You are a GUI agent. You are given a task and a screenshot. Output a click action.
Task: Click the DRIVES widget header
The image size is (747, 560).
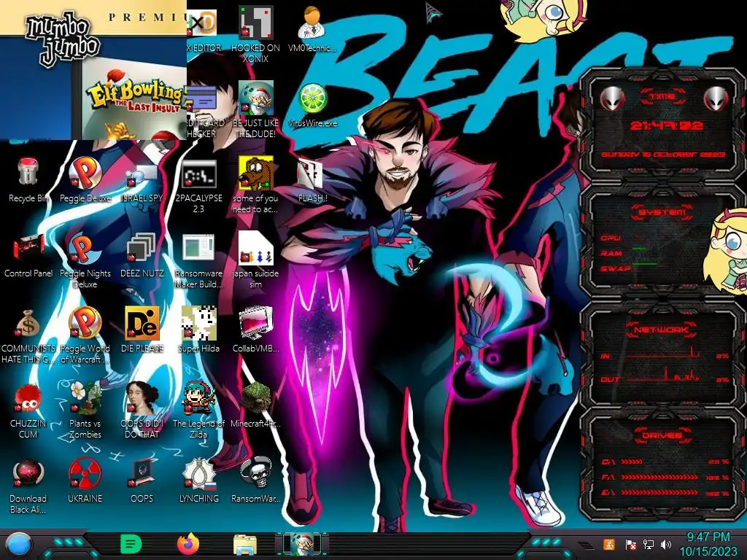662,435
